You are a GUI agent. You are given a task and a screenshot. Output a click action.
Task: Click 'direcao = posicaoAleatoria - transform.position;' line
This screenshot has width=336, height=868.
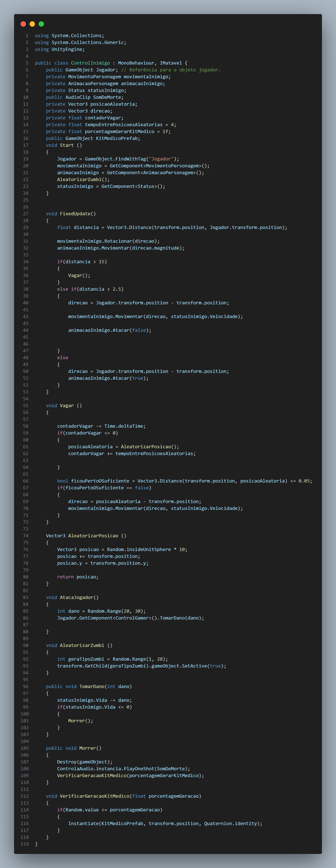135,501
